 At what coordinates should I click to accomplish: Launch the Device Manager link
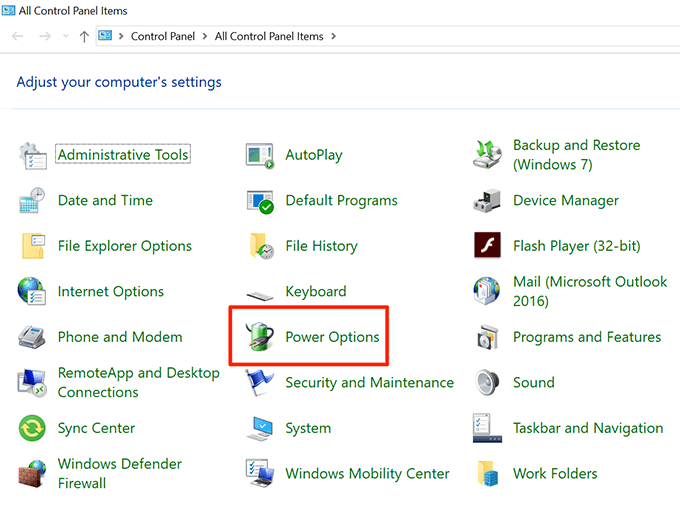click(566, 201)
